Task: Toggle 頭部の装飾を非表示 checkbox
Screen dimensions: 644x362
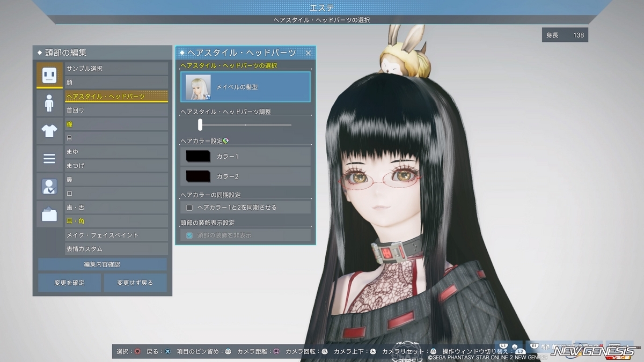Action: (189, 235)
